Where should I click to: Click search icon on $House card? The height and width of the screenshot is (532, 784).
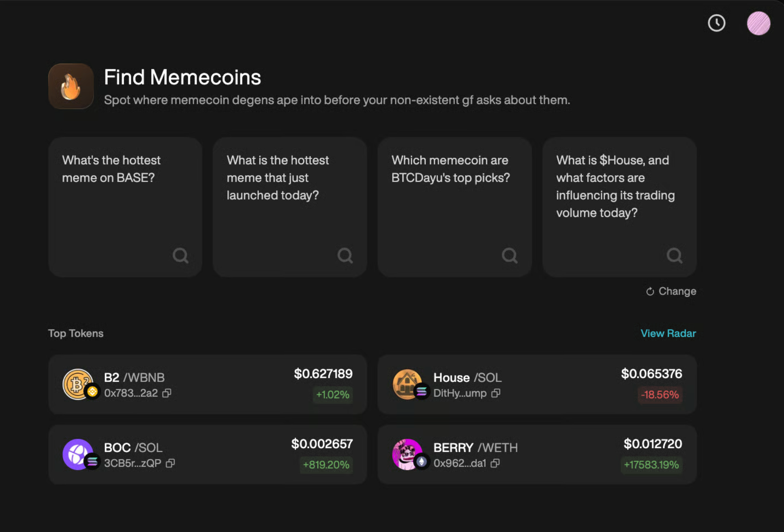pos(674,255)
